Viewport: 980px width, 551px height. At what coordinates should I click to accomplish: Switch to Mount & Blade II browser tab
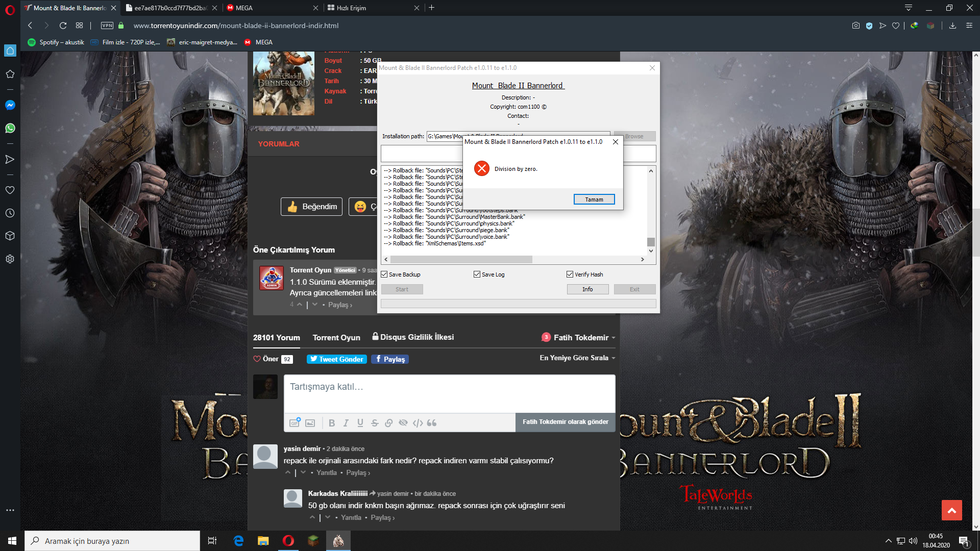70,8
